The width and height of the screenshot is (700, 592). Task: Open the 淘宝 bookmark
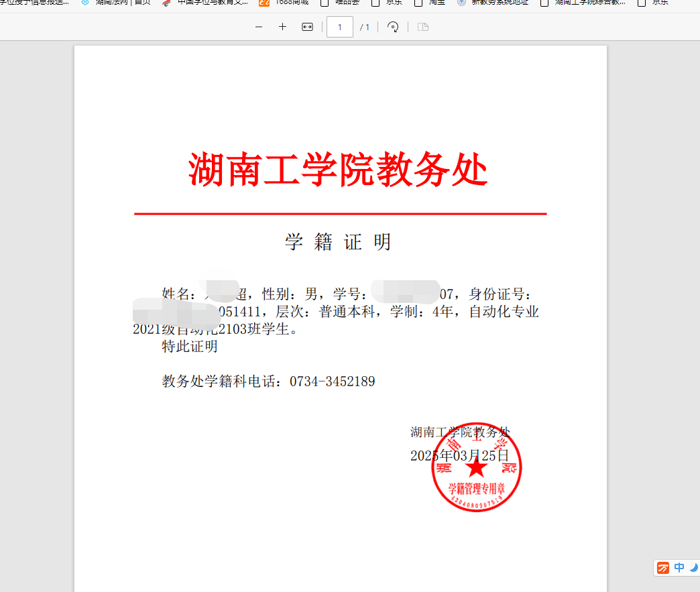[x=430, y=3]
